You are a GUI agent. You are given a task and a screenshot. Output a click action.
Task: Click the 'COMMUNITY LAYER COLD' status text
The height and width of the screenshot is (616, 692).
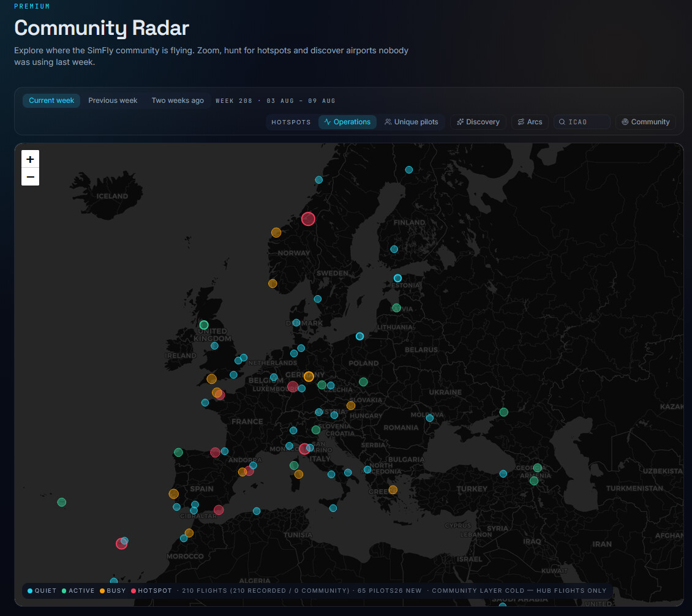click(478, 591)
